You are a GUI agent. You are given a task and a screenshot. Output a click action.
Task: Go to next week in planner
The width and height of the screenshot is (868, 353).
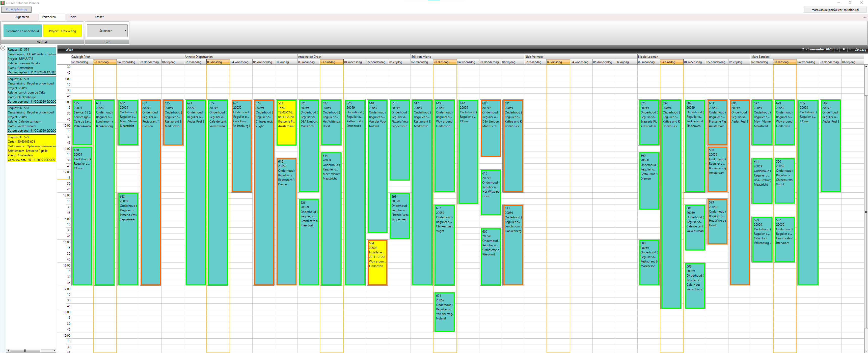coord(850,49)
